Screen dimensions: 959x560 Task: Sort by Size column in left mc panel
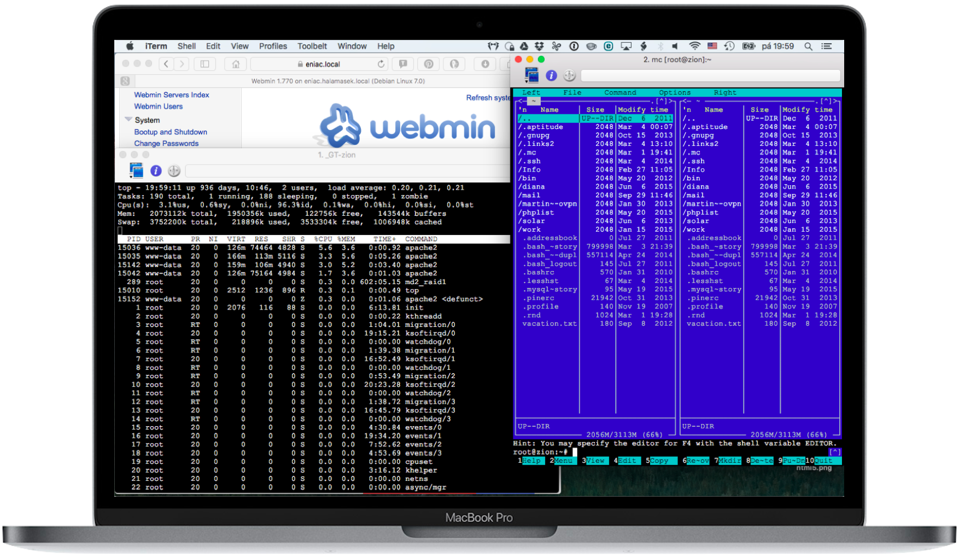tap(595, 110)
